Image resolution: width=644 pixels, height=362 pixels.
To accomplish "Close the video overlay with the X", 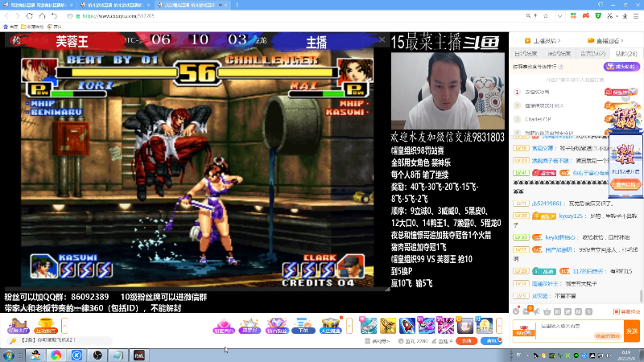I will coord(382,39).
